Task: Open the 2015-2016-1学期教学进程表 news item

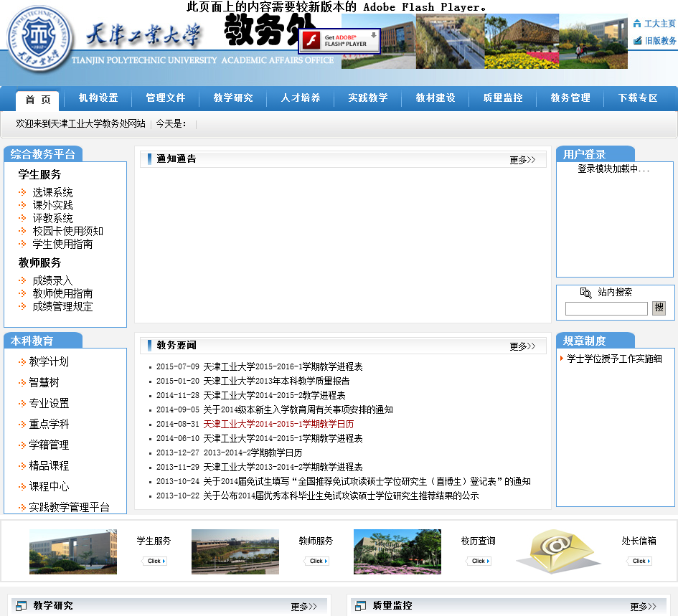Action: point(283,366)
